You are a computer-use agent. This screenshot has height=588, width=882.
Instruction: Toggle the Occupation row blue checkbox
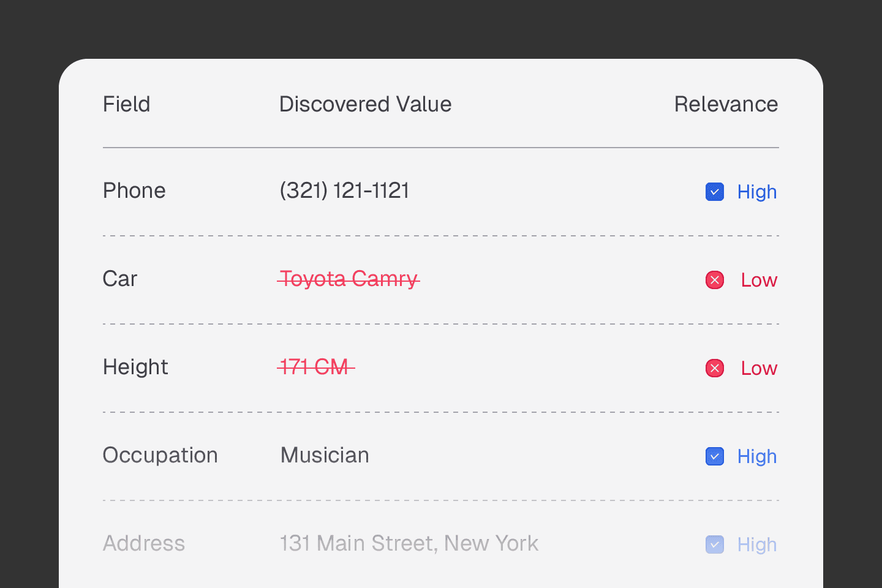(714, 456)
